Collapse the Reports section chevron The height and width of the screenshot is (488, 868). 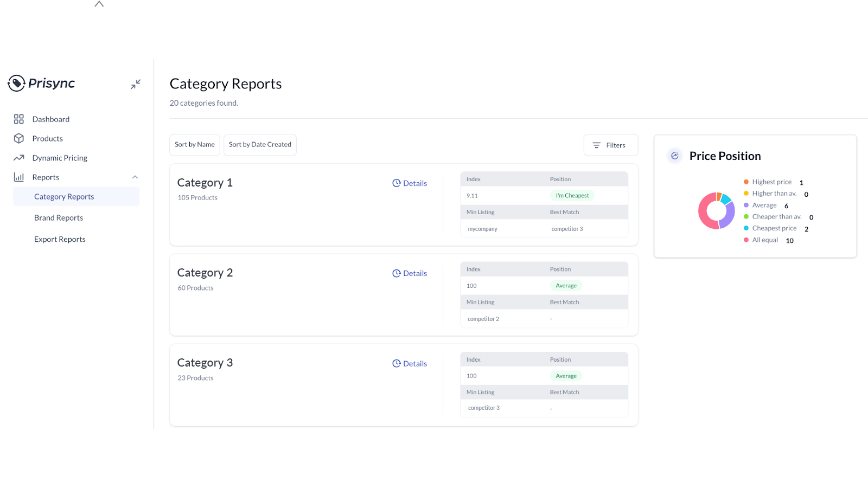click(x=135, y=177)
